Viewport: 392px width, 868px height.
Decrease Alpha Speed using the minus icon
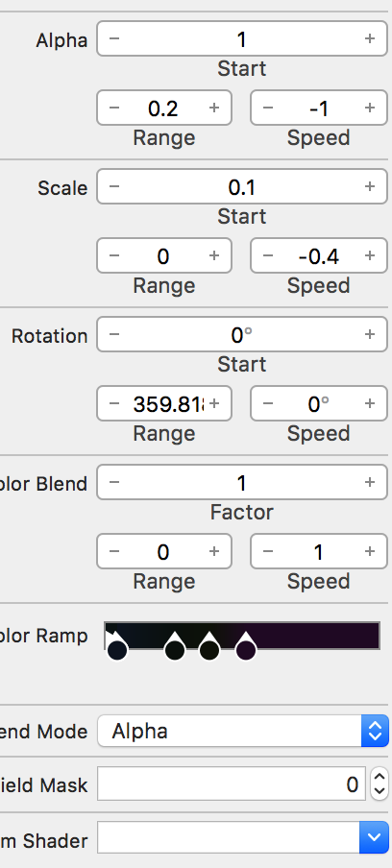pos(268,108)
